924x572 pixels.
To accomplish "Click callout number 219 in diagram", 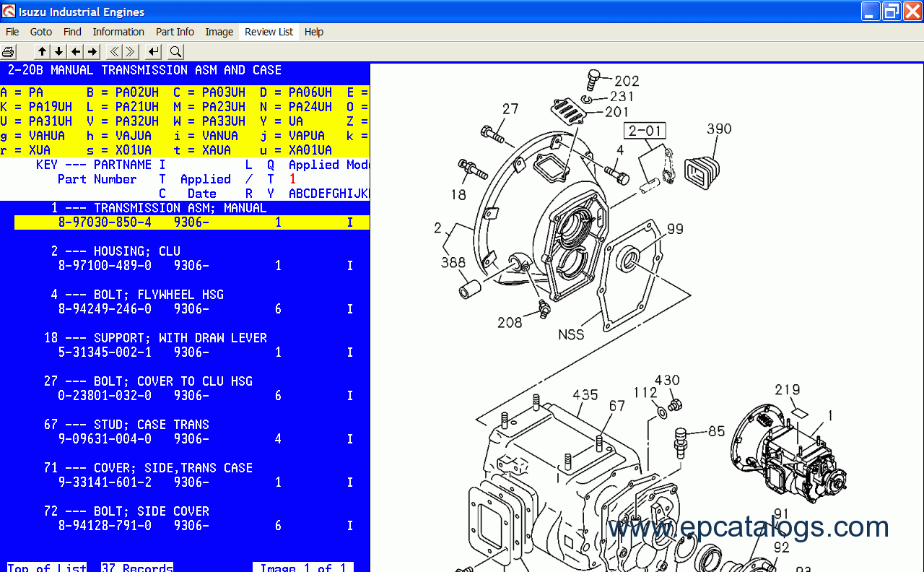I will 788,390.
